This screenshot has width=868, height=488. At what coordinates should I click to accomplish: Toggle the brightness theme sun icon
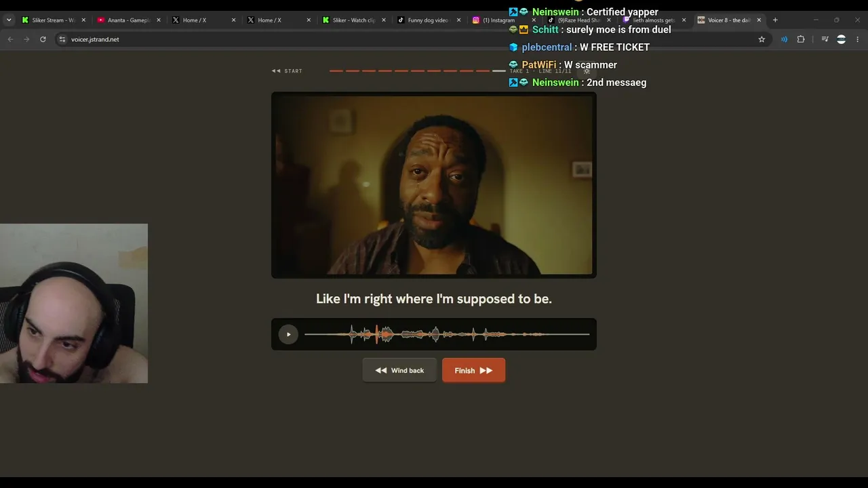[587, 71]
